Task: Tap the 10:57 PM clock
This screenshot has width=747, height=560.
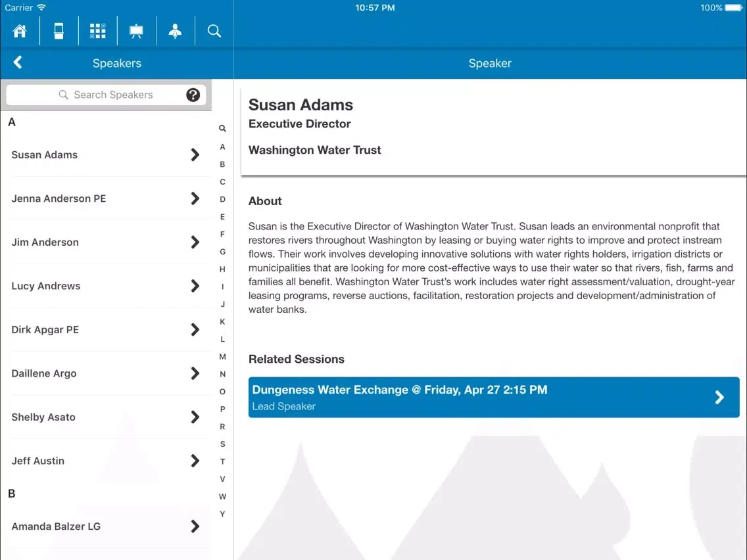Action: [375, 8]
